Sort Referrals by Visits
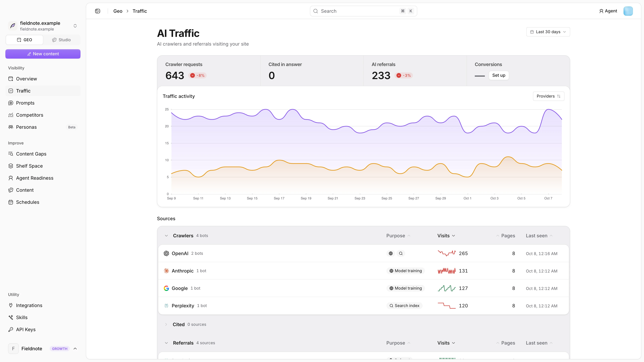The height and width of the screenshot is (362, 644). [446, 343]
